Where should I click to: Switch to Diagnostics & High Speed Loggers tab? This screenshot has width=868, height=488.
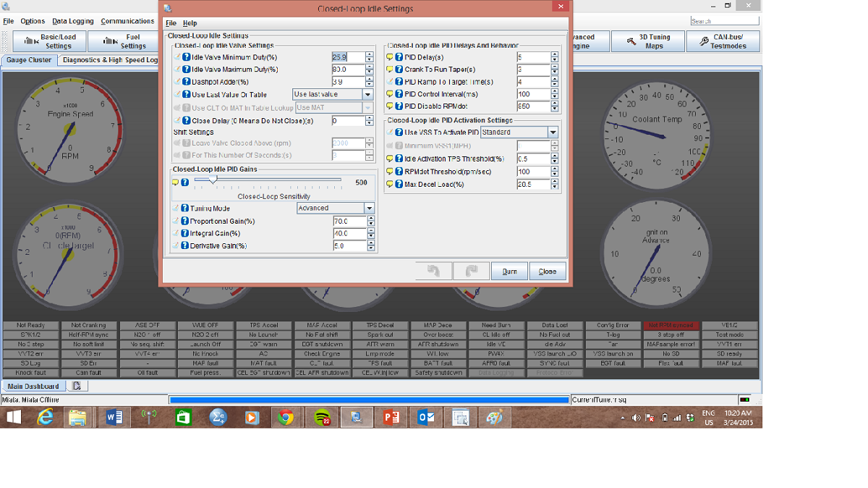click(x=110, y=61)
